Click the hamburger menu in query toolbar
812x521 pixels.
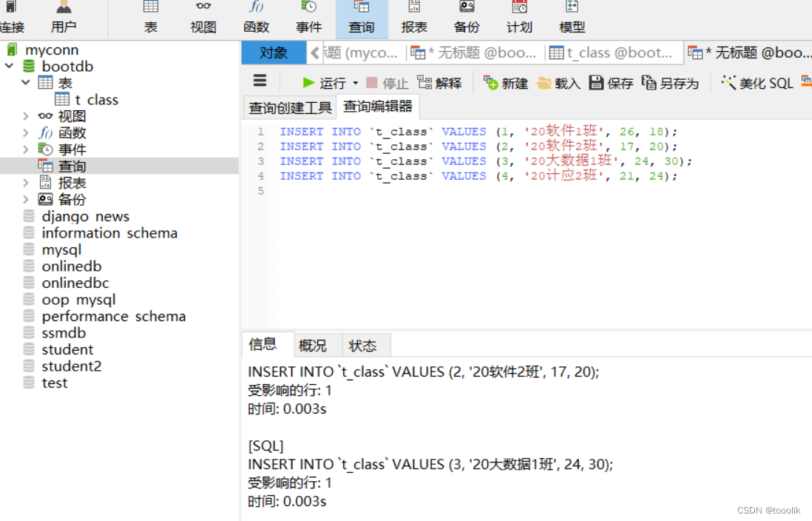(261, 82)
